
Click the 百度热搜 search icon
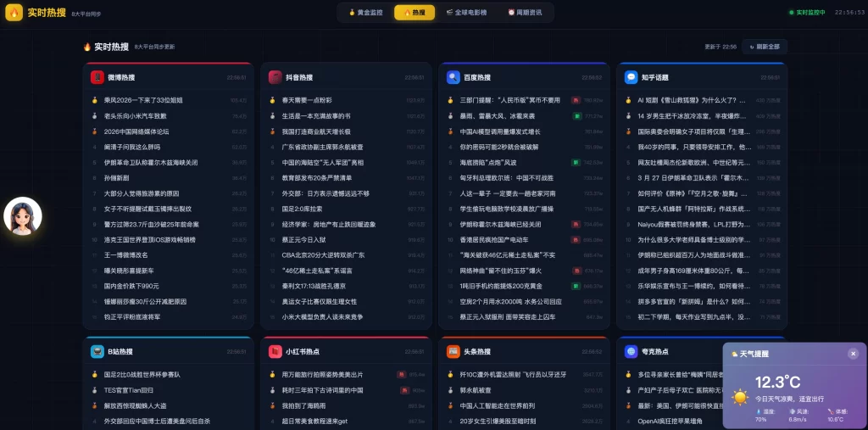click(x=453, y=77)
